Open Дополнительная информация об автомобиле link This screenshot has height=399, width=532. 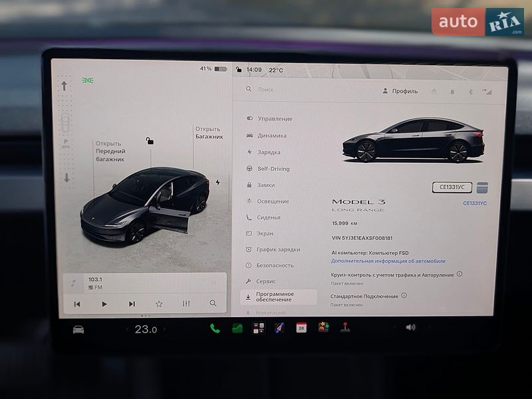tap(388, 261)
